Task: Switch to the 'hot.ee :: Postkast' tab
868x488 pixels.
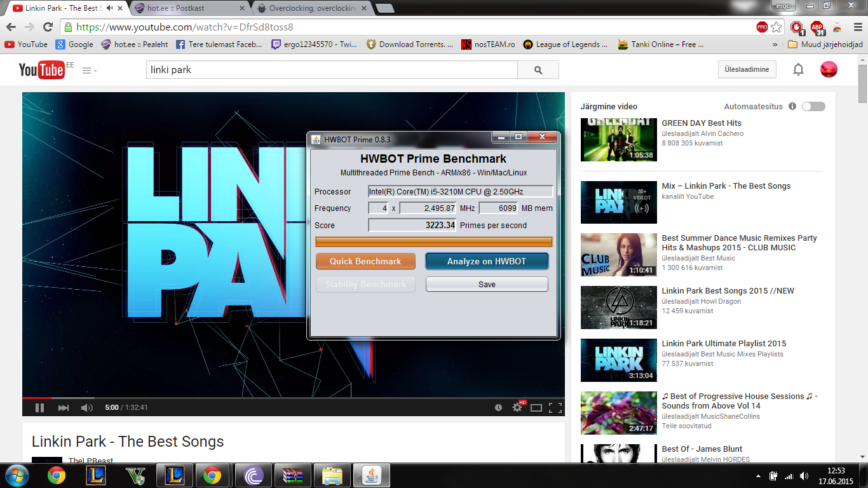Action: click(189, 8)
